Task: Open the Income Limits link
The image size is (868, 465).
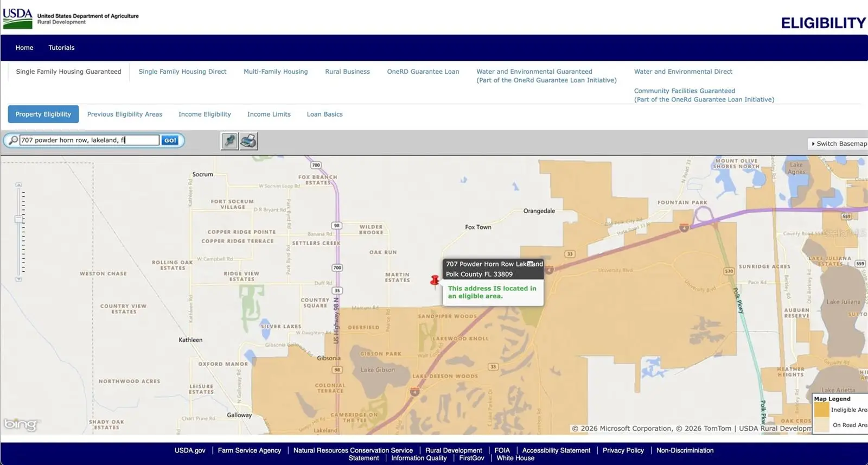Action: tap(269, 114)
